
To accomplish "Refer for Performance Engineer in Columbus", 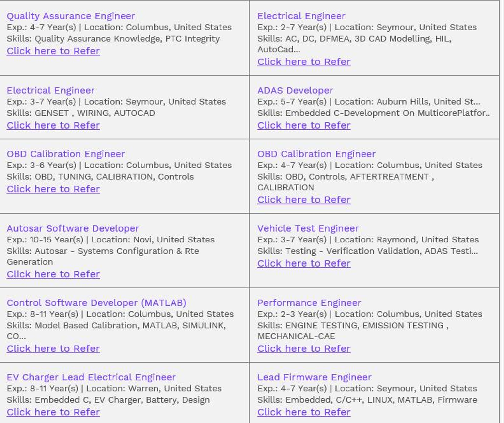I will 304,348.
